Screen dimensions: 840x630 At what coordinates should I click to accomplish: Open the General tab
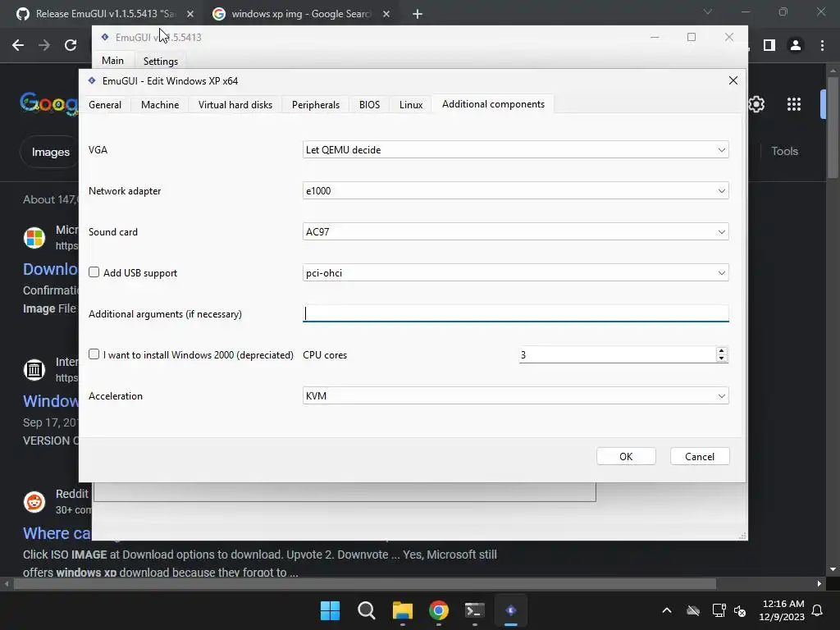click(x=105, y=104)
